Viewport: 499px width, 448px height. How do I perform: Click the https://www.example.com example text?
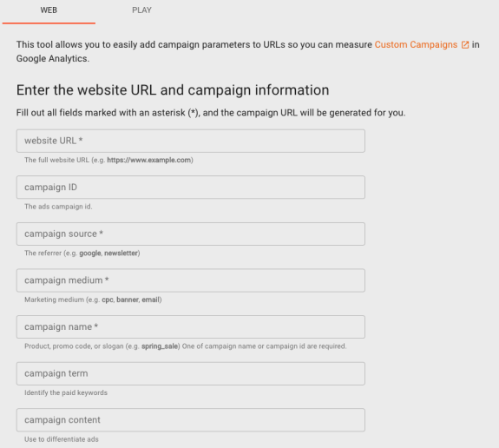[x=149, y=160]
